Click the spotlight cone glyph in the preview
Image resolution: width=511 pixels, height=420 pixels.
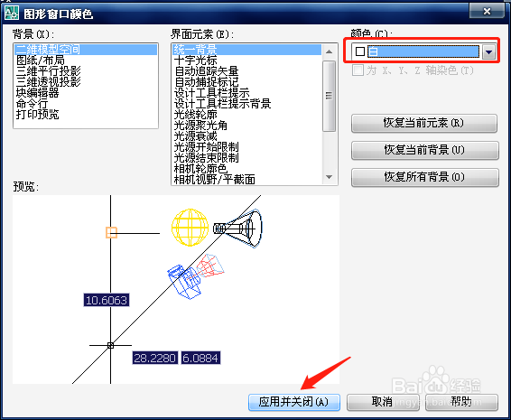tap(238, 229)
